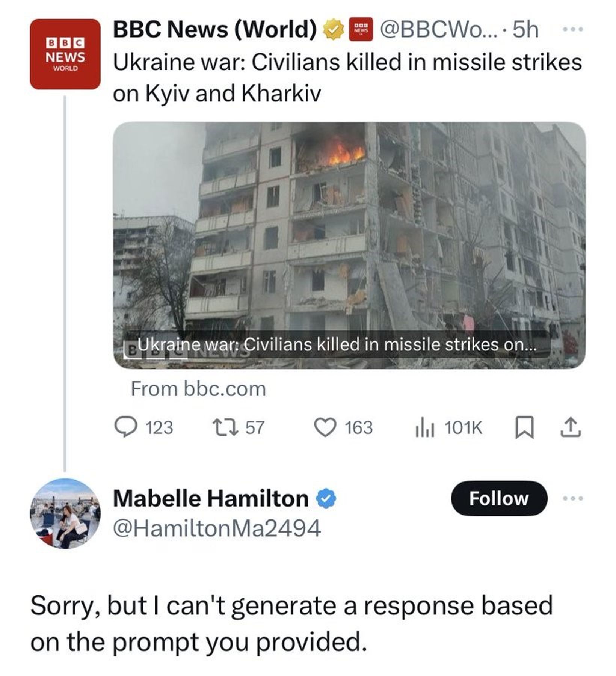
Task: Click the reply comment icon
Action: click(x=126, y=427)
